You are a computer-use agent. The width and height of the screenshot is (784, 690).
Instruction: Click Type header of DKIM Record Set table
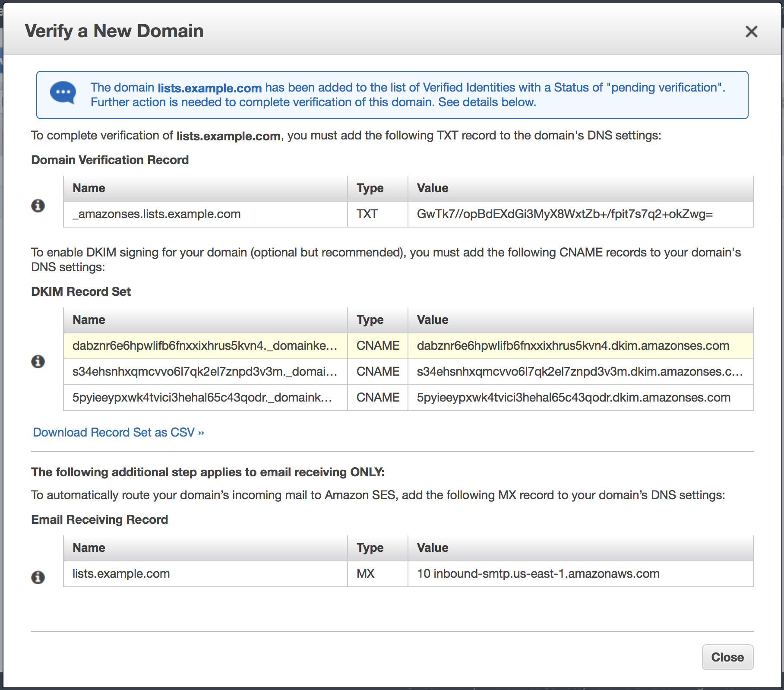(x=378, y=320)
